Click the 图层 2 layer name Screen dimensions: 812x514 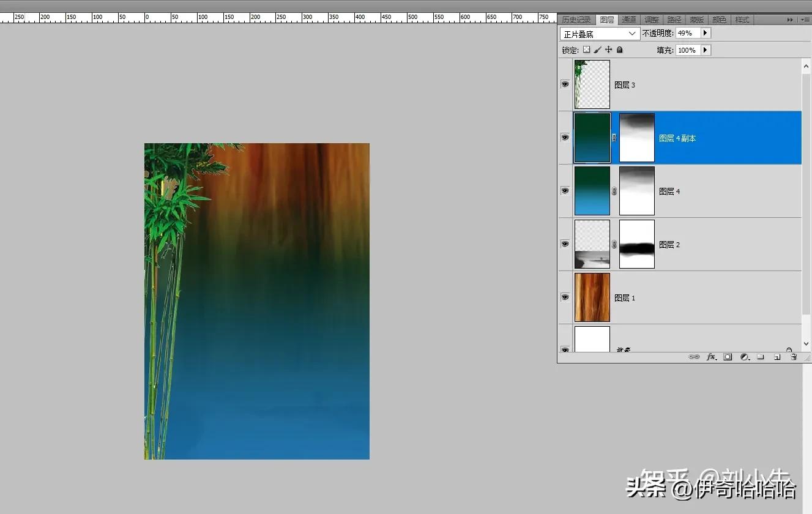(x=669, y=245)
